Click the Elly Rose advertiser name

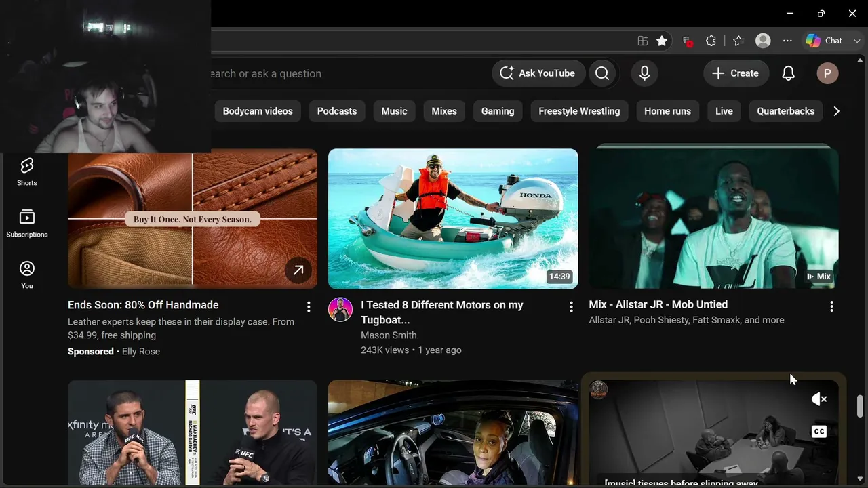[x=141, y=351]
